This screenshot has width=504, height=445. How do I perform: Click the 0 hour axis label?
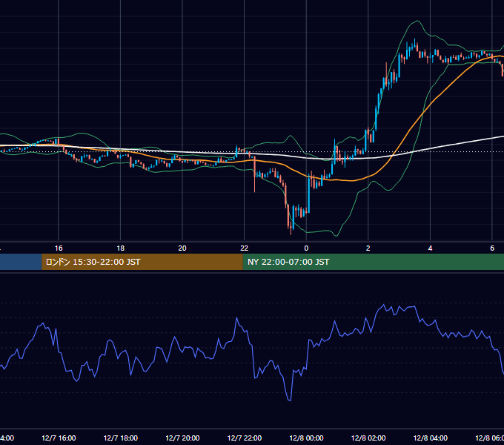click(306, 248)
